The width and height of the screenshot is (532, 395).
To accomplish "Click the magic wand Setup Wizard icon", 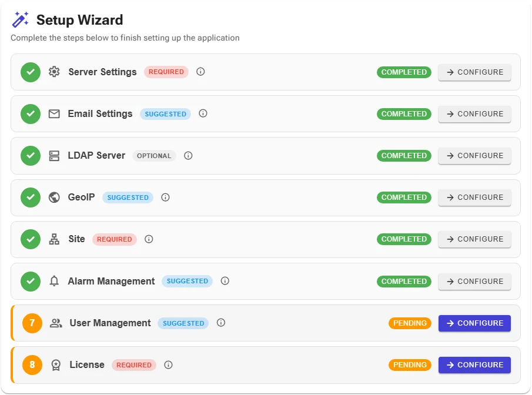I will [21, 19].
